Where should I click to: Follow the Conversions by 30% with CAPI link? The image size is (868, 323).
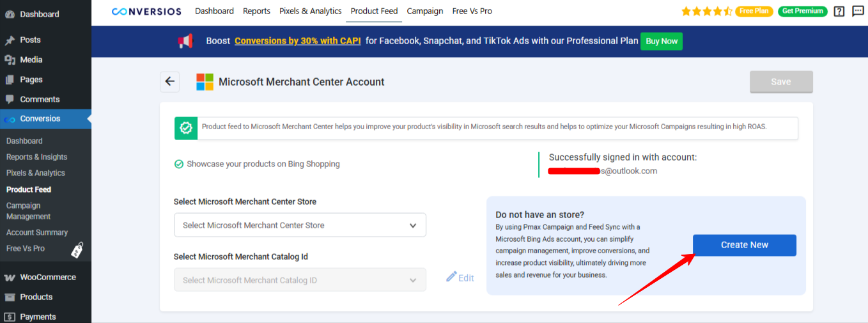(298, 41)
